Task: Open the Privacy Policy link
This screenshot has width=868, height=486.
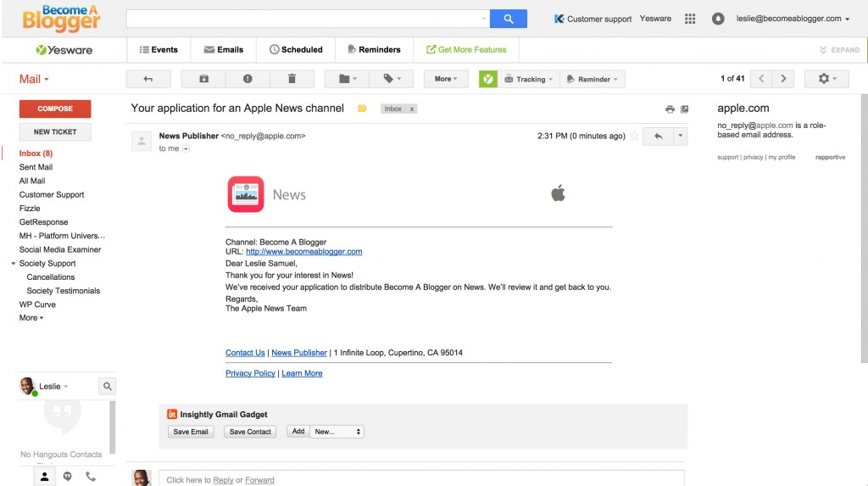Action: click(x=250, y=373)
